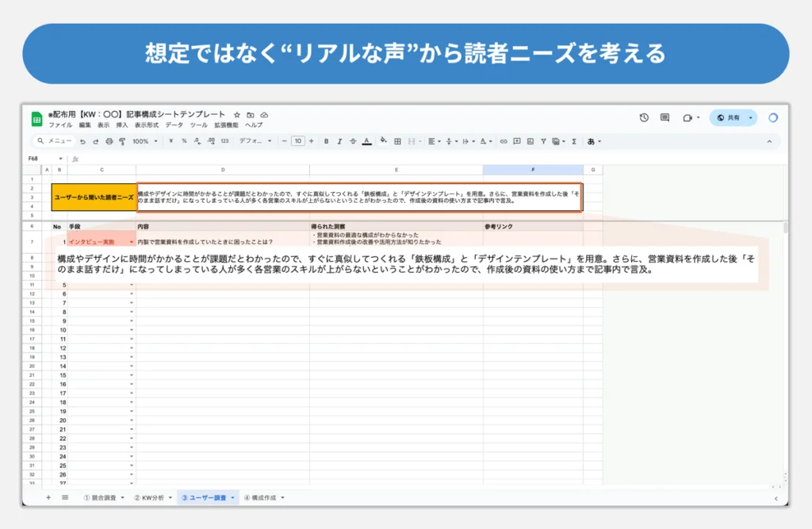The width and height of the screenshot is (812, 529).
Task: Click the undo arrow in the toolbar
Action: (82, 141)
